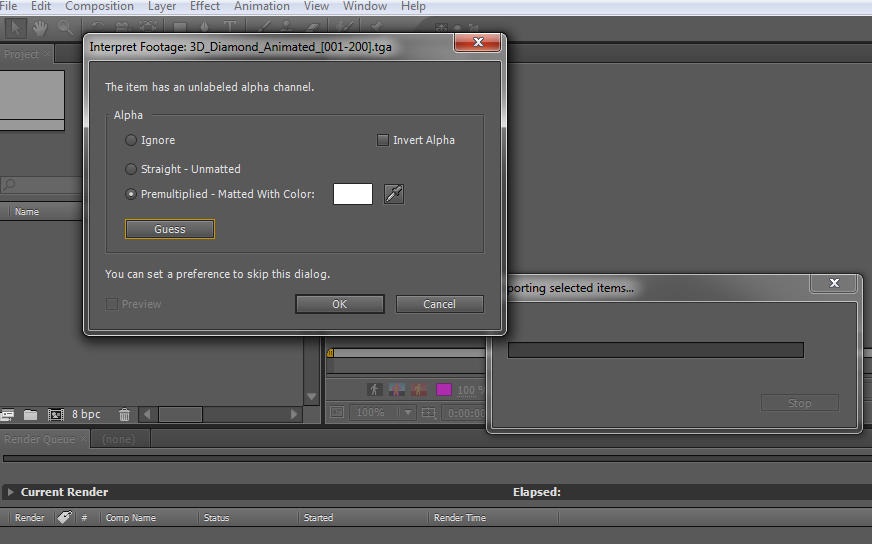Image resolution: width=872 pixels, height=544 pixels.
Task: Confirm dialog with OK button
Action: click(x=340, y=304)
